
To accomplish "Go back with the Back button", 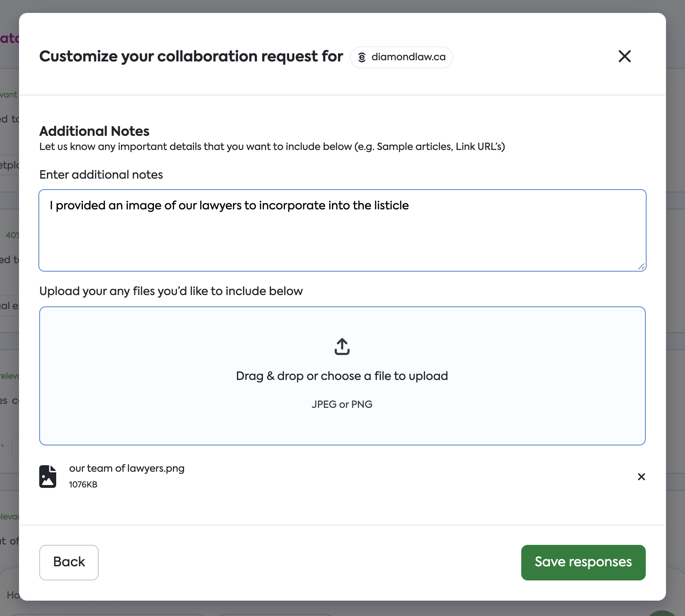I will pos(69,562).
